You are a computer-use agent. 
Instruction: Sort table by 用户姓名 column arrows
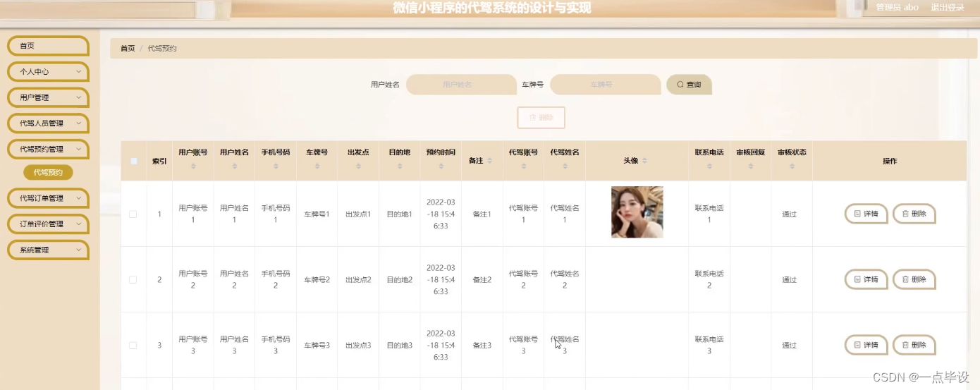tap(234, 166)
